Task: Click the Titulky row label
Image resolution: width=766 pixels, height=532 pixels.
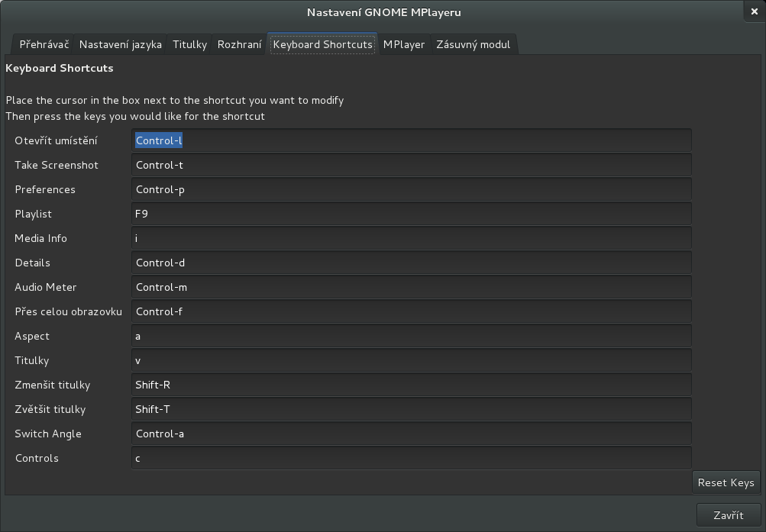Action: click(32, 361)
